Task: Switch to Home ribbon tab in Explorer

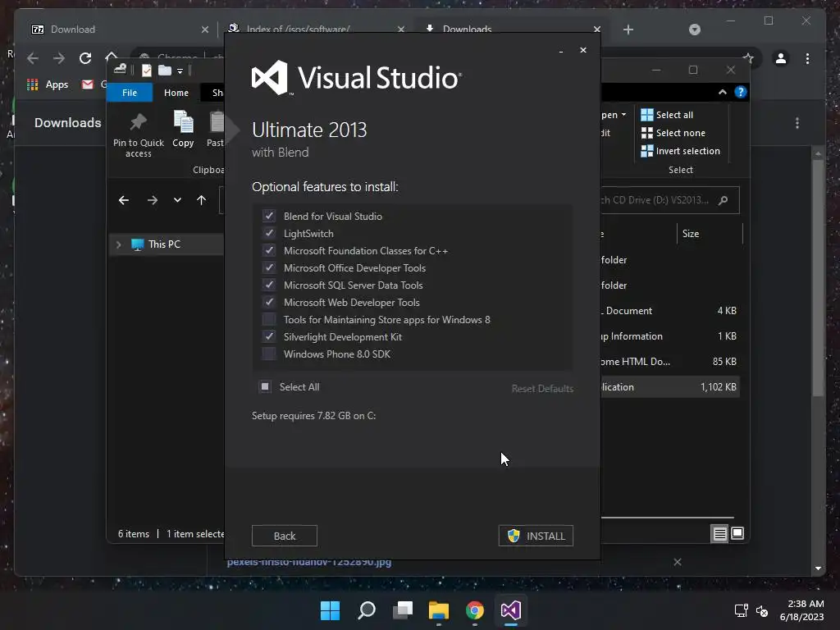Action: coord(176,93)
